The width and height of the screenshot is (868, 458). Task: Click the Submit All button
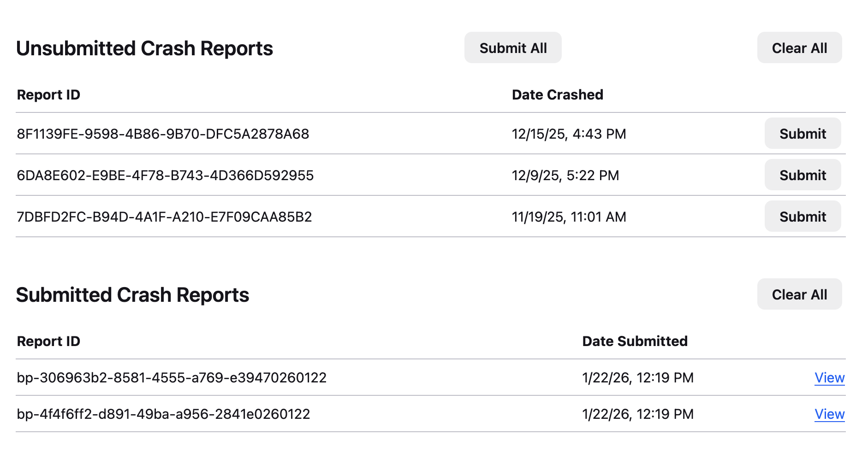(x=513, y=48)
